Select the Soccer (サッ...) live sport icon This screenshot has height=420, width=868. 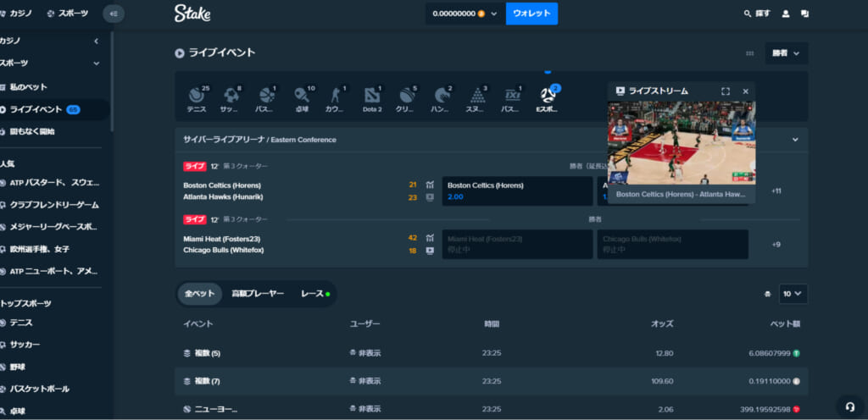[231, 99]
